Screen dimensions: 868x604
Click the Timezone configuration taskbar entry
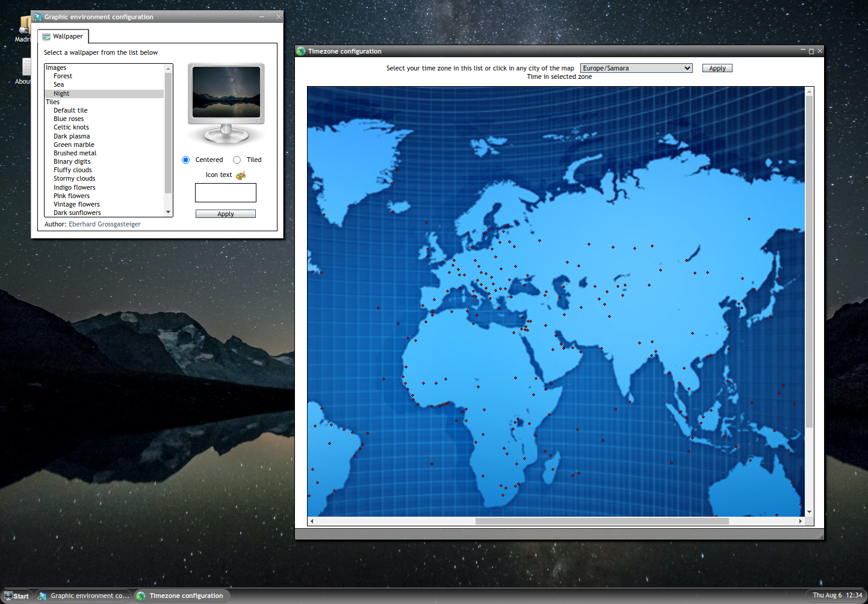click(x=181, y=596)
